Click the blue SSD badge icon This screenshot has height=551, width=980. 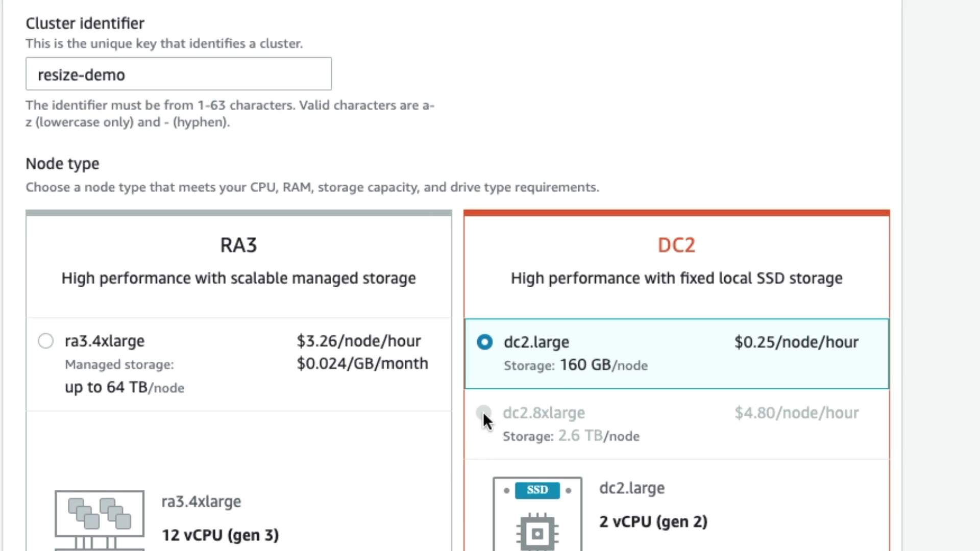tap(537, 490)
